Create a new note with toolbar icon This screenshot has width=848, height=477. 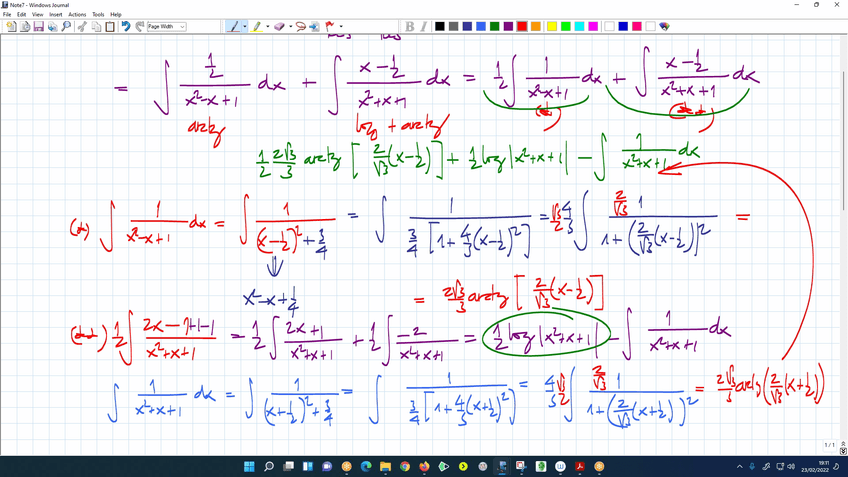[11, 26]
